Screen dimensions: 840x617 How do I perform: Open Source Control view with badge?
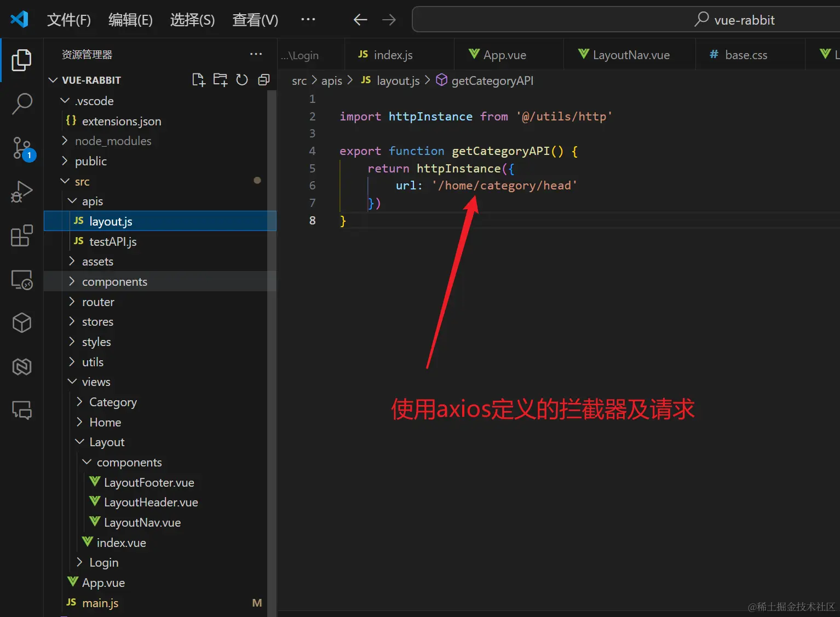tap(22, 148)
